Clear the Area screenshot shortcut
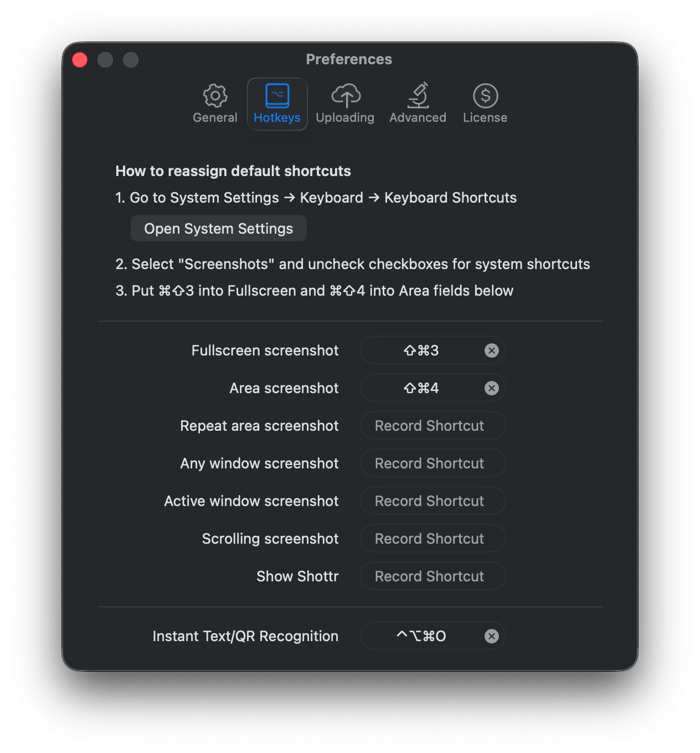The image size is (700, 753). point(492,388)
